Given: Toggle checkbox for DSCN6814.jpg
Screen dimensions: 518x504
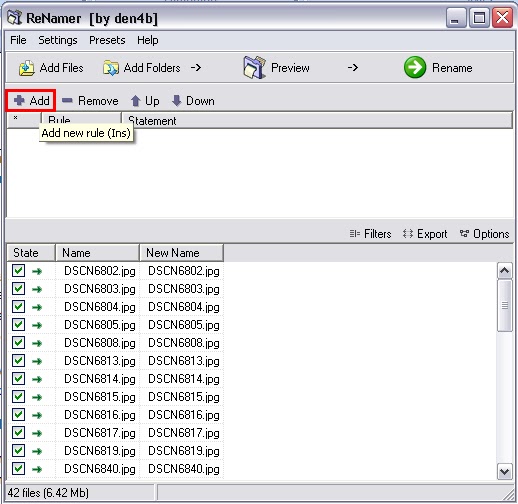Looking at the screenshot, I should coord(18,378).
